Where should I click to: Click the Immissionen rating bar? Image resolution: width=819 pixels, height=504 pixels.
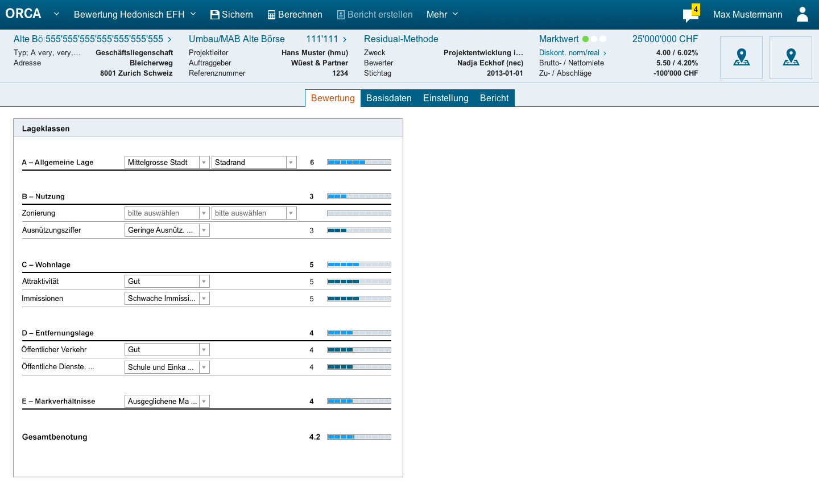coord(359,299)
